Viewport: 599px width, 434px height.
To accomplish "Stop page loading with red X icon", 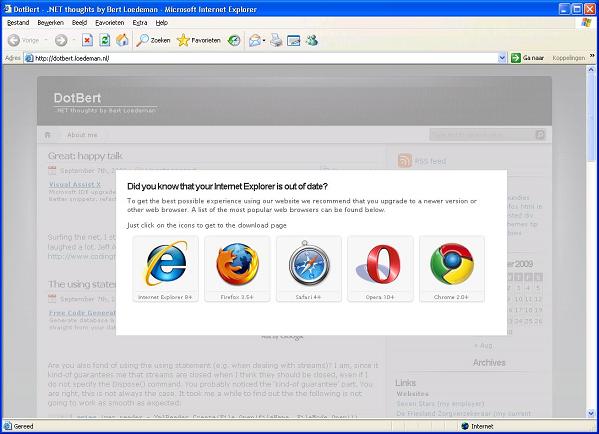I will point(87,40).
